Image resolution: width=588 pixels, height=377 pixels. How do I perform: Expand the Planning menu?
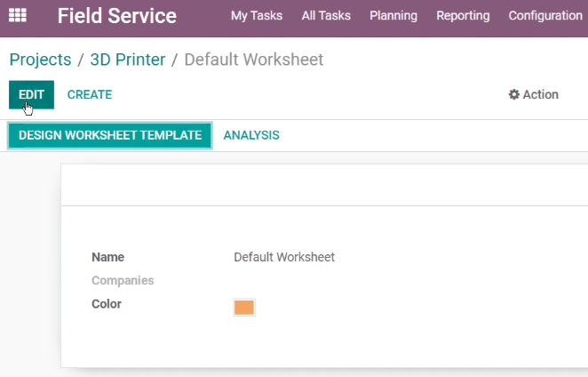pos(393,16)
